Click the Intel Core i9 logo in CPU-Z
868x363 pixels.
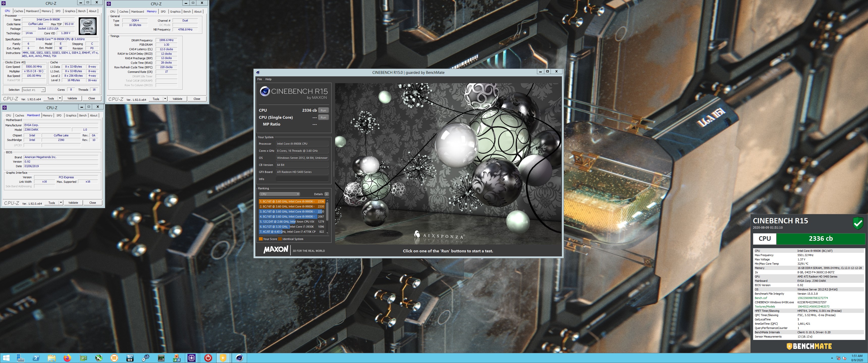88,26
